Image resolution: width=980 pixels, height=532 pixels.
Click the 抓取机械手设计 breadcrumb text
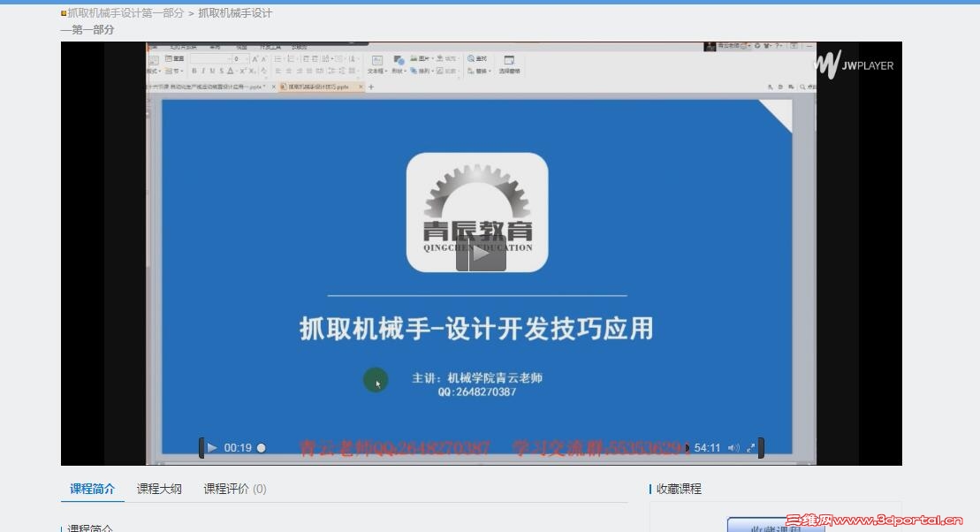click(235, 13)
